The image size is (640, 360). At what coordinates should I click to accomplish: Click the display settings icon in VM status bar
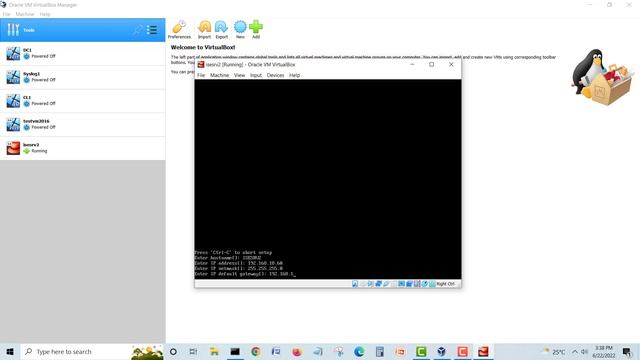click(401, 284)
